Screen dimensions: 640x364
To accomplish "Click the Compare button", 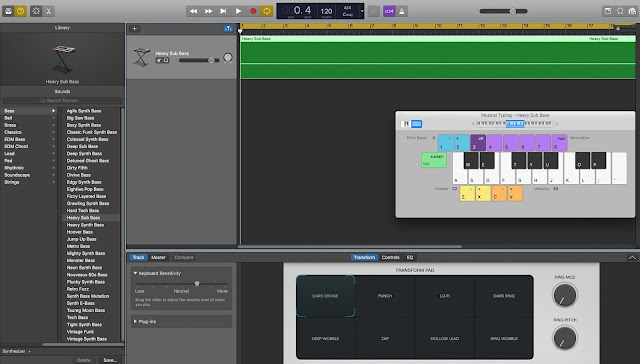I will click(x=184, y=257).
